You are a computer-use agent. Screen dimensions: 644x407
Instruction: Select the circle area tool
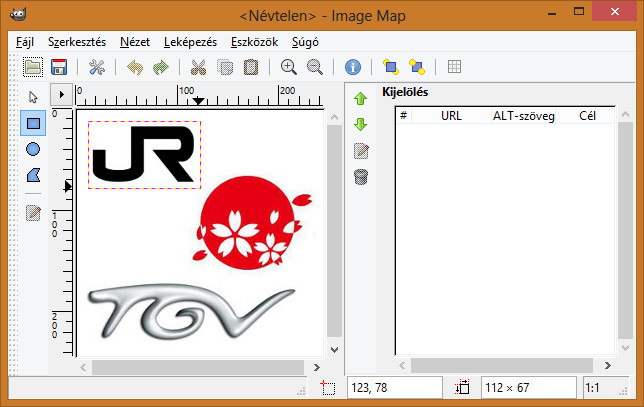[33, 149]
